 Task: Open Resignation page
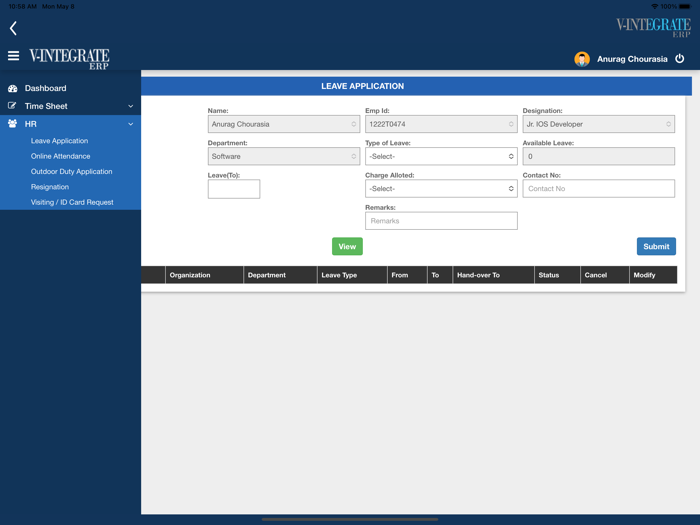pos(50,187)
